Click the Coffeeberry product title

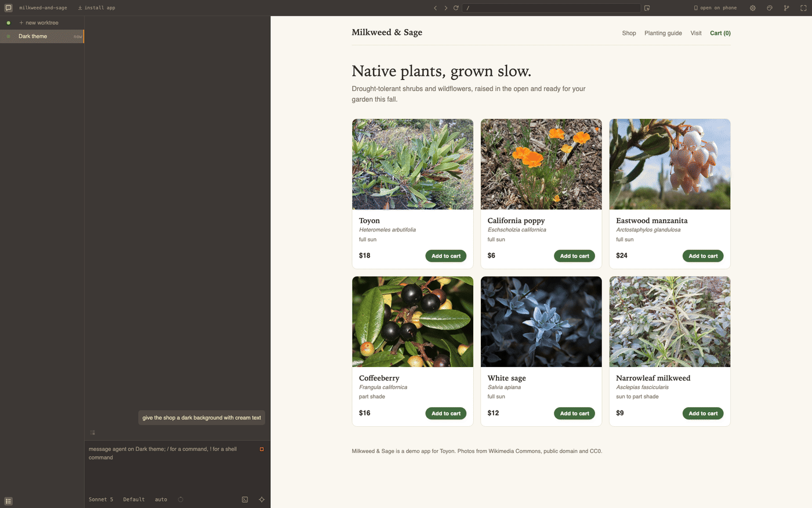pyautogui.click(x=379, y=378)
